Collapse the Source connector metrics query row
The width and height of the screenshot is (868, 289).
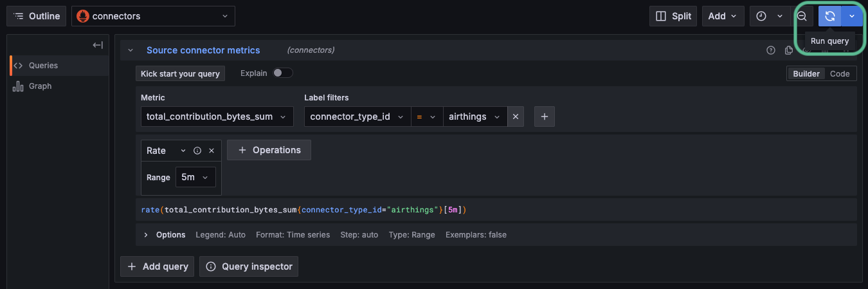tap(131, 50)
